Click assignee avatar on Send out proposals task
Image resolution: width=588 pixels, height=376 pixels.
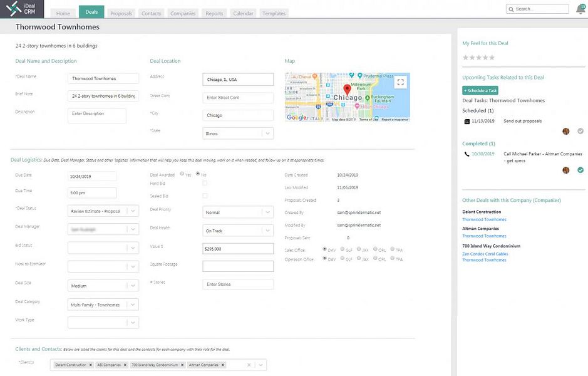[x=566, y=131]
